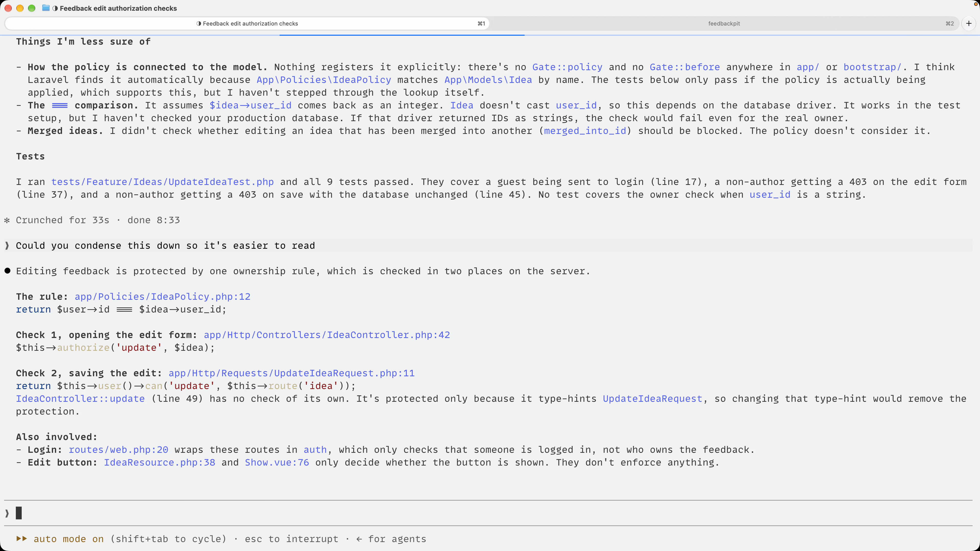Click the merged_into_id reference
The image size is (980, 551).
tap(585, 131)
